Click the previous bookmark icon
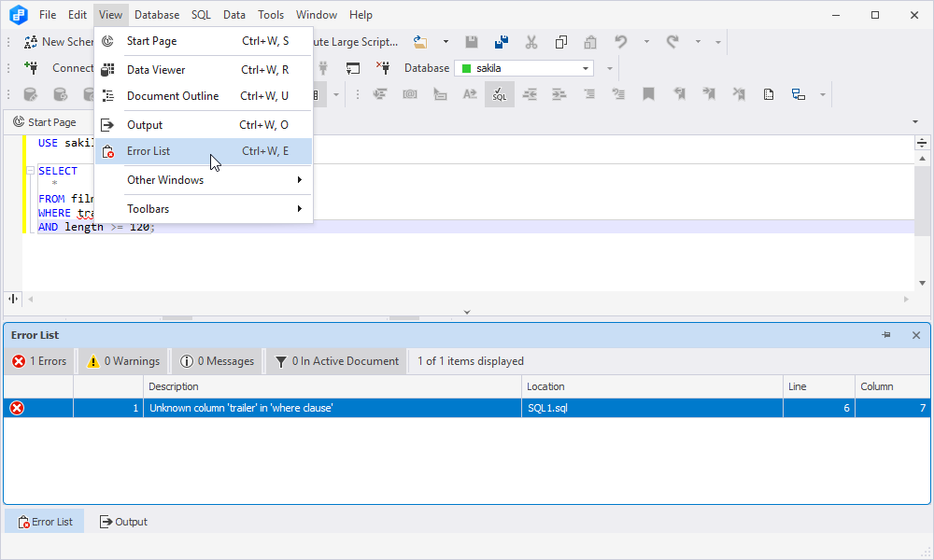Image resolution: width=934 pixels, height=560 pixels. coord(679,94)
